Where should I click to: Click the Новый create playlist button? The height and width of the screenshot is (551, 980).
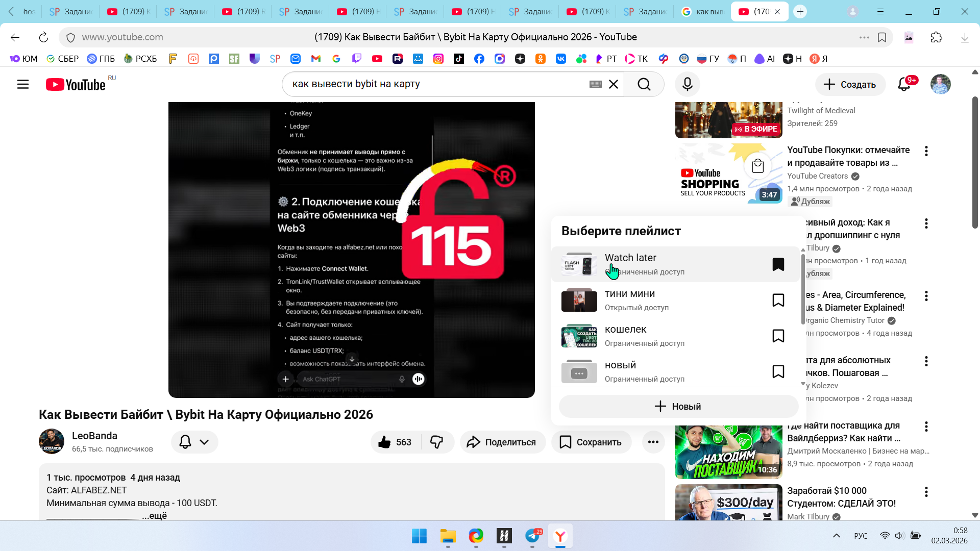tap(678, 406)
